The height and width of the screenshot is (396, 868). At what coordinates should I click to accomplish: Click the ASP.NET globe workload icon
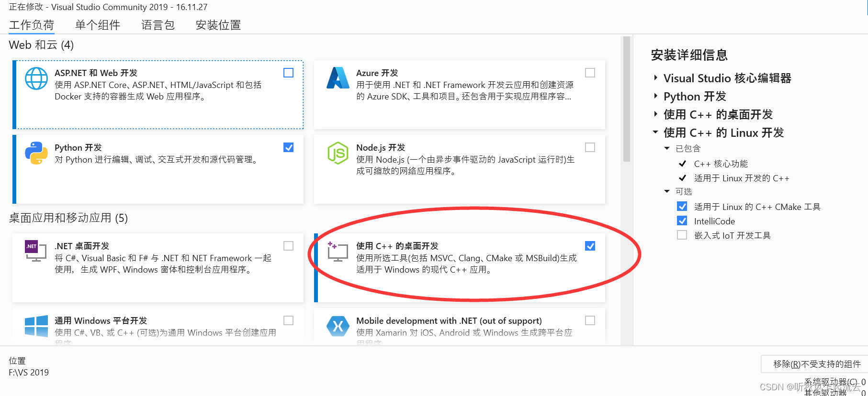click(36, 78)
